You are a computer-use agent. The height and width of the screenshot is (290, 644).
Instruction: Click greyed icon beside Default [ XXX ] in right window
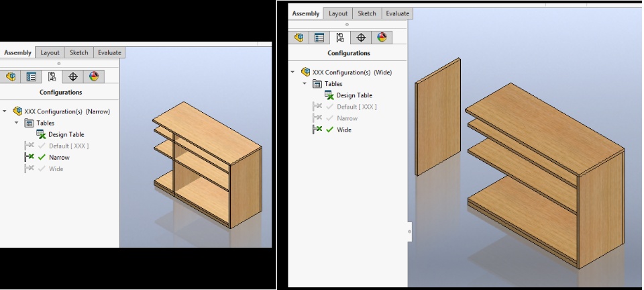click(317, 106)
